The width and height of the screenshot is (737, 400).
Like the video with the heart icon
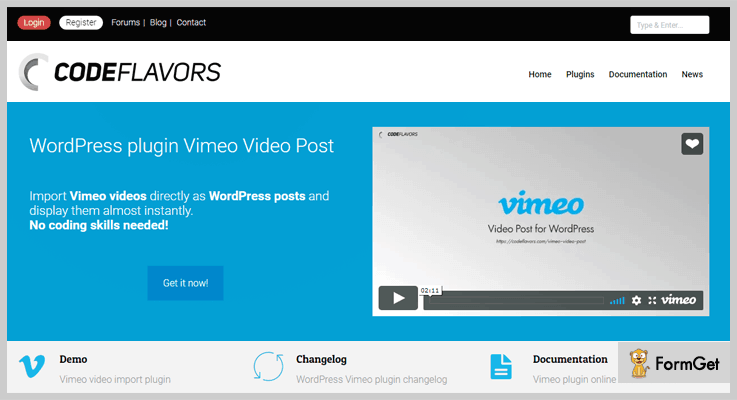692,144
